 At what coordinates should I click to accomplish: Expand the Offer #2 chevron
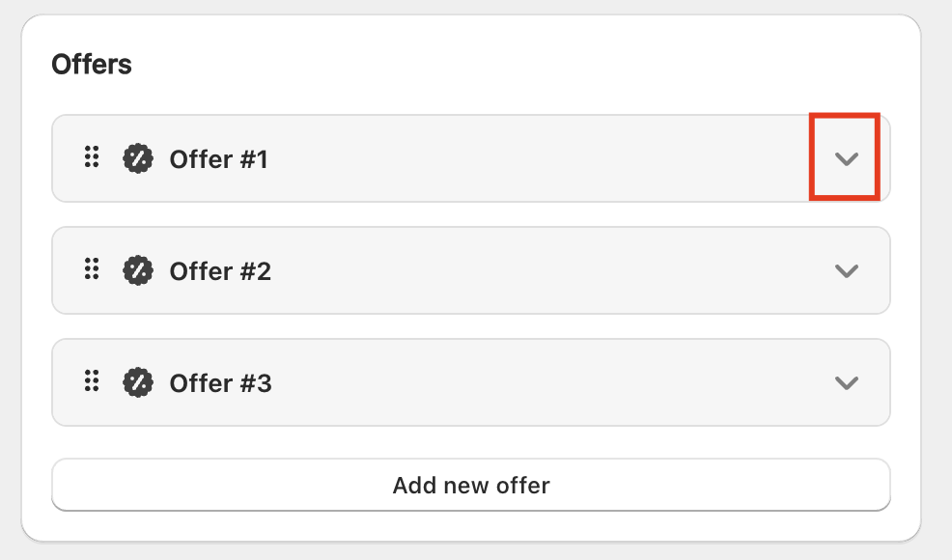(846, 271)
